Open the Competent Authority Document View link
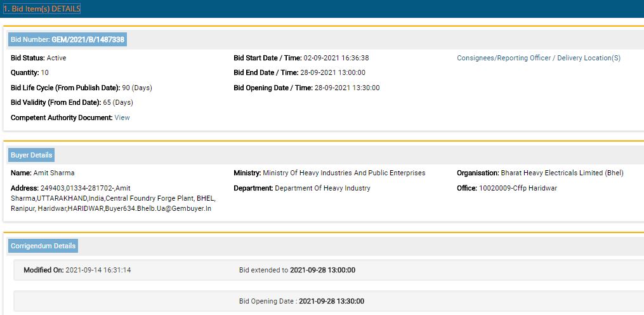 [122, 117]
